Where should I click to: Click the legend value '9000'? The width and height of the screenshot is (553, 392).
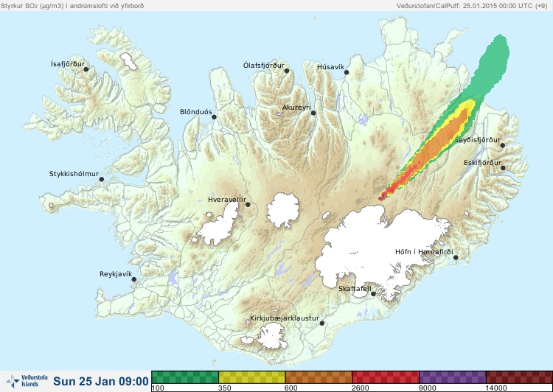coord(428,388)
